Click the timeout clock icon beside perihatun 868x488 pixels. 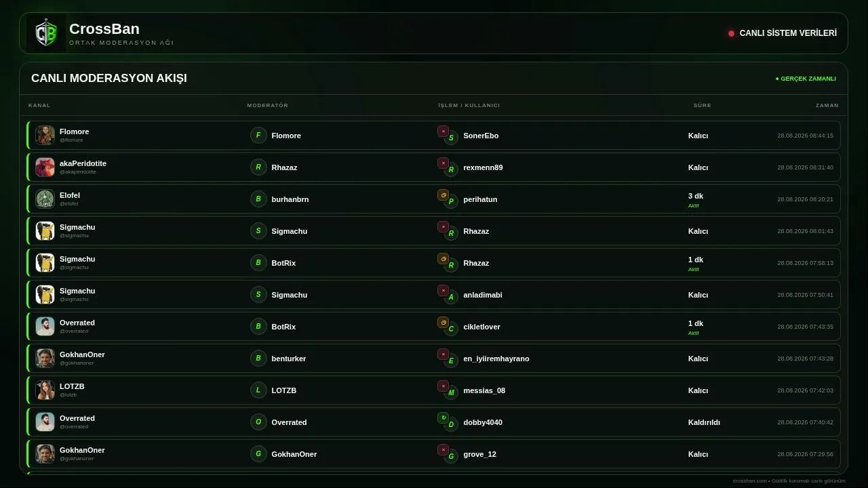443,195
